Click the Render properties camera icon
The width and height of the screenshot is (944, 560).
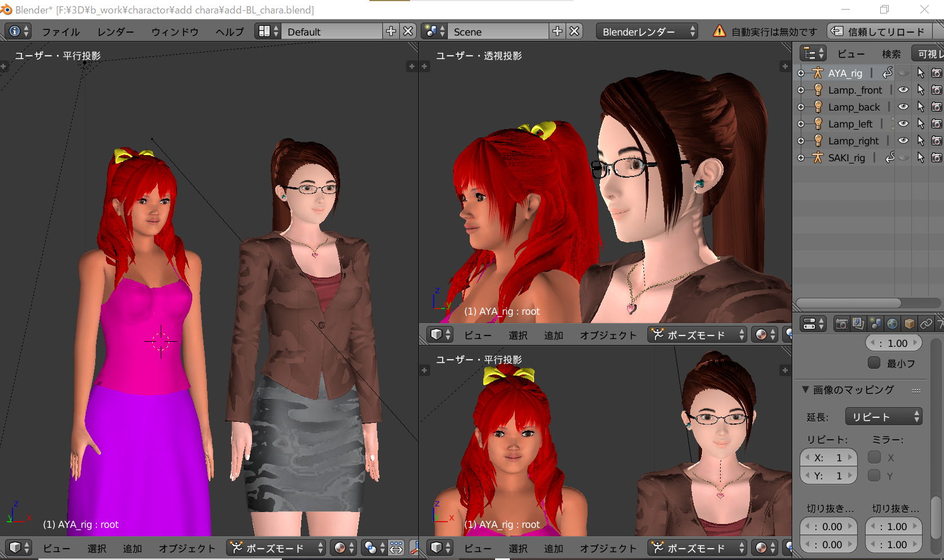tap(841, 324)
